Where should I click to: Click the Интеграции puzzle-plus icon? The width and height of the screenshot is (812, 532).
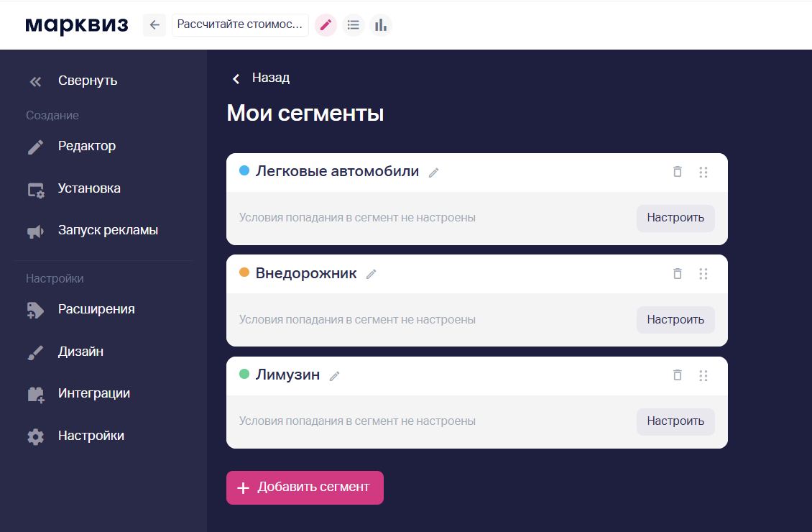click(x=36, y=395)
